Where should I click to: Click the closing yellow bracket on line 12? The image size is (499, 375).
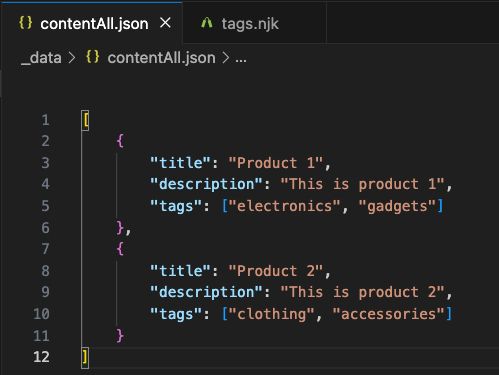point(85,358)
